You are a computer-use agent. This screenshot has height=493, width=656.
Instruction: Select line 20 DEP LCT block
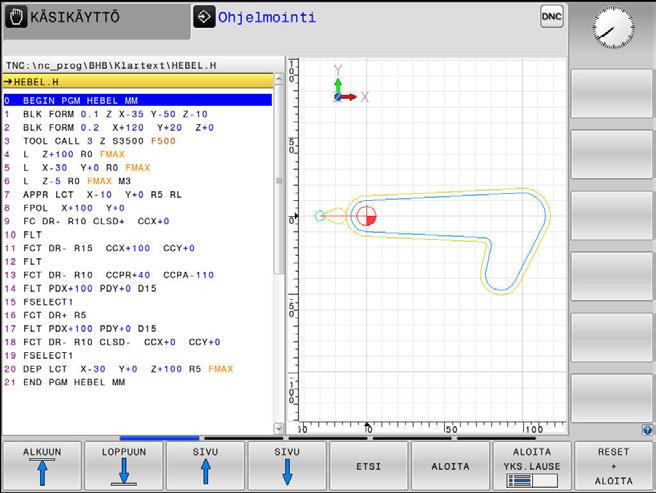[x=138, y=369]
